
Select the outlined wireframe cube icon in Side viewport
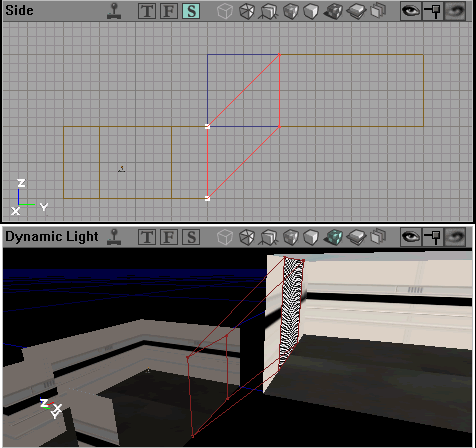pyautogui.click(x=225, y=11)
